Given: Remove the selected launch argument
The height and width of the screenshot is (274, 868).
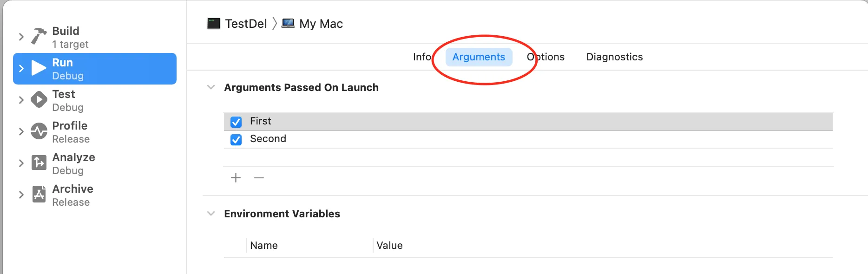Looking at the screenshot, I should (259, 178).
